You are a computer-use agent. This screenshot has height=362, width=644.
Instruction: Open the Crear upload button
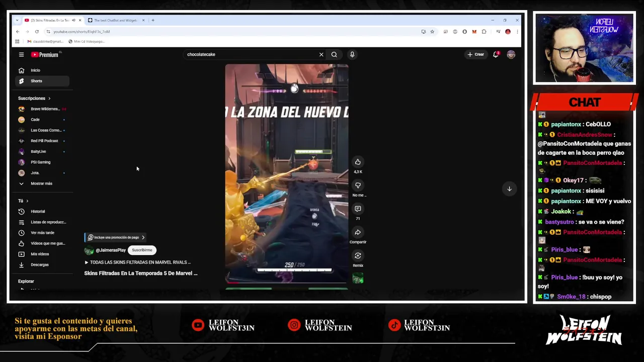click(x=475, y=54)
